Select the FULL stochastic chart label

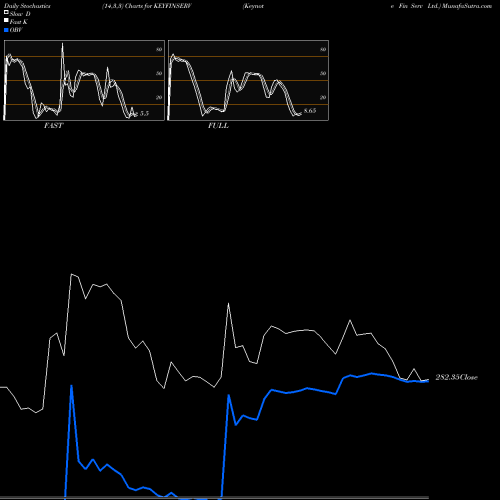[218, 126]
